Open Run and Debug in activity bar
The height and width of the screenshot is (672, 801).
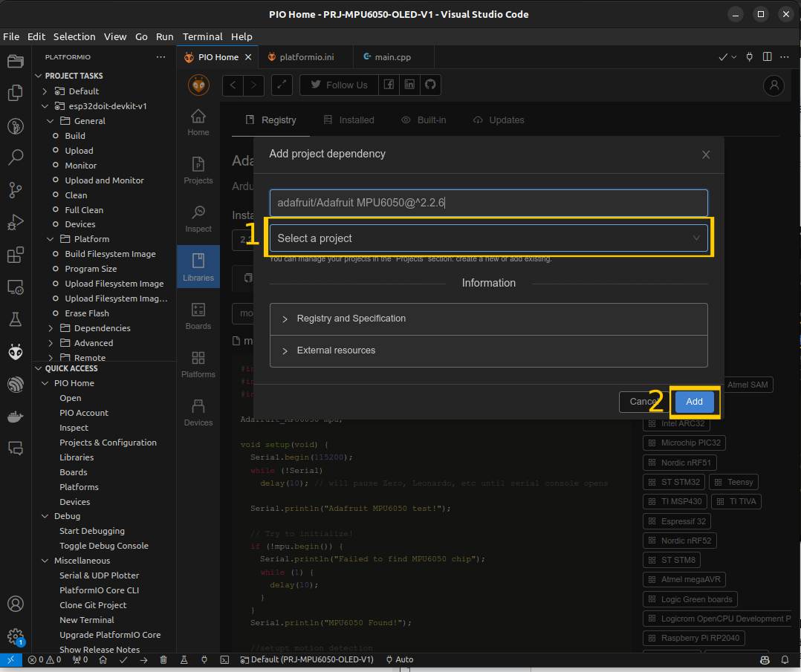tap(16, 222)
